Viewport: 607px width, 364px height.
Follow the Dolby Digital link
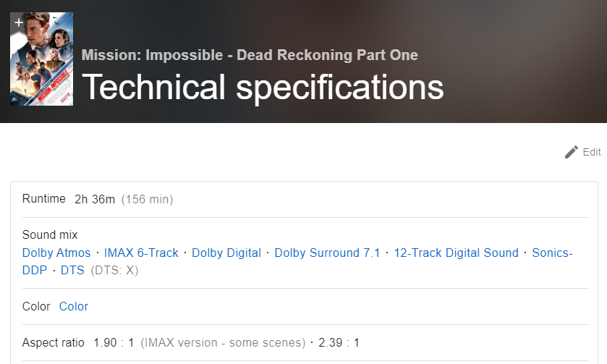point(226,253)
